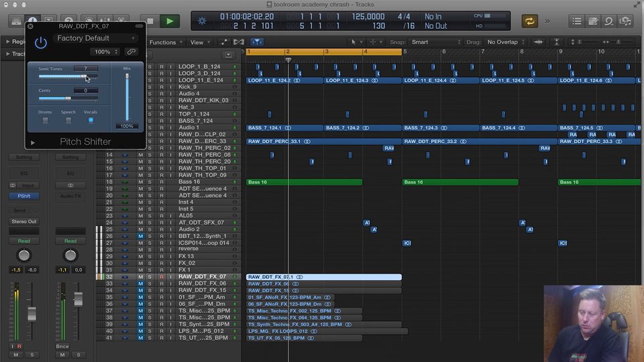Click the 4/4 time signature display
The height and width of the screenshot is (362, 644).
[x=404, y=16]
